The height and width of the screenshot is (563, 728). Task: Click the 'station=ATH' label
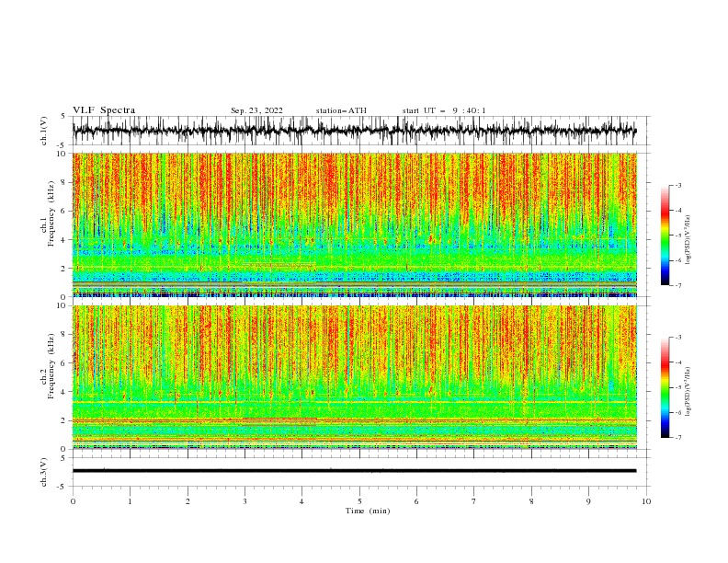pos(341,110)
